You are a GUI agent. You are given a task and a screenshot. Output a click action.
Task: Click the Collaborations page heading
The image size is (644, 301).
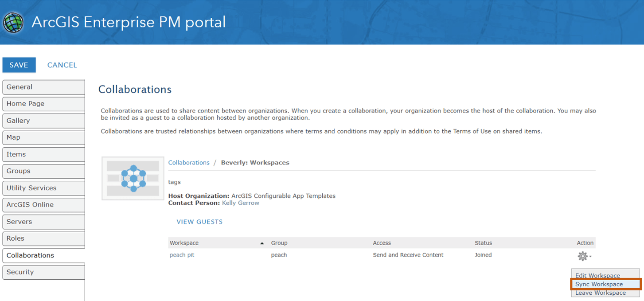pyautogui.click(x=135, y=90)
